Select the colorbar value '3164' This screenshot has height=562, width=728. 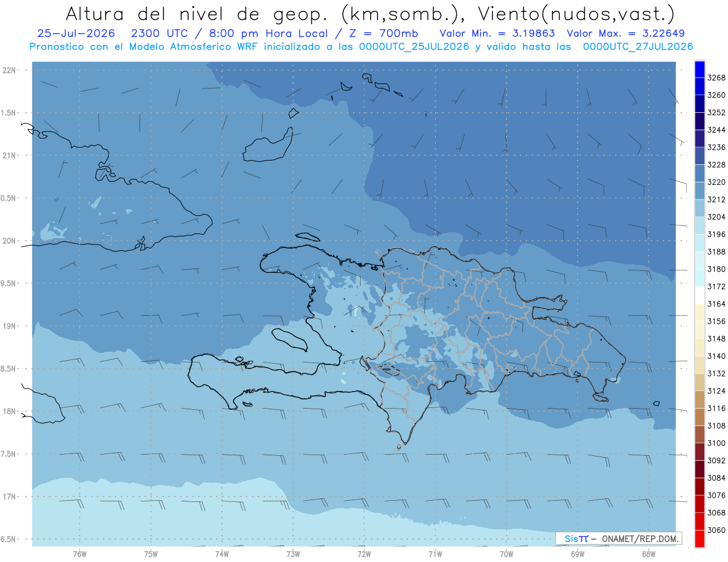[716, 304]
